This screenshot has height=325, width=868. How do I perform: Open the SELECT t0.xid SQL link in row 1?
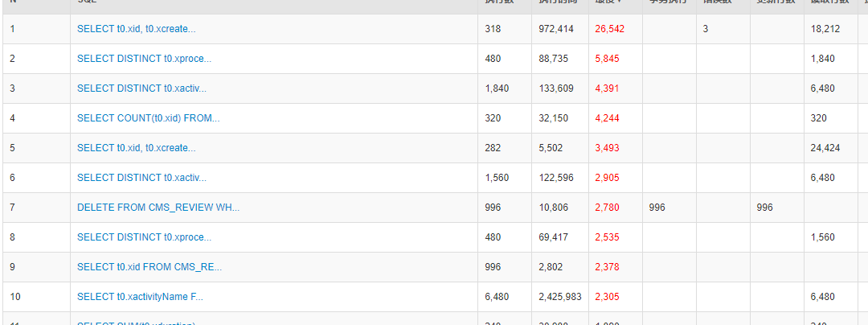[136, 29]
